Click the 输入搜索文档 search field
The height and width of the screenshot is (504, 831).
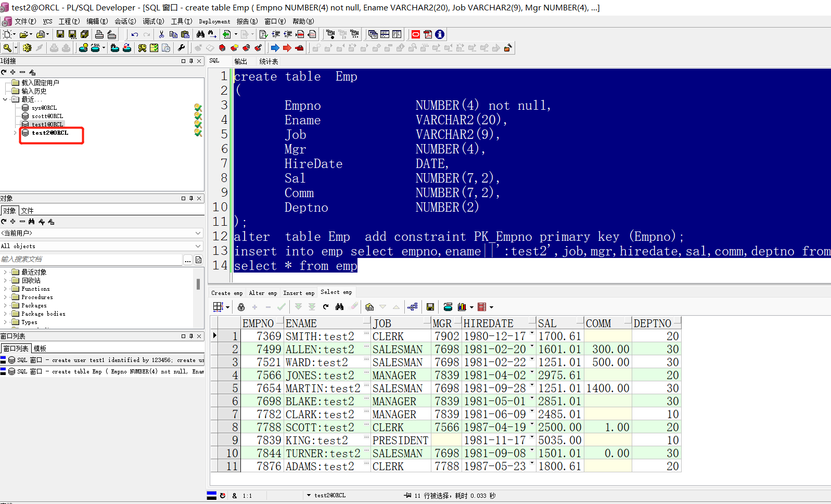[x=91, y=259]
